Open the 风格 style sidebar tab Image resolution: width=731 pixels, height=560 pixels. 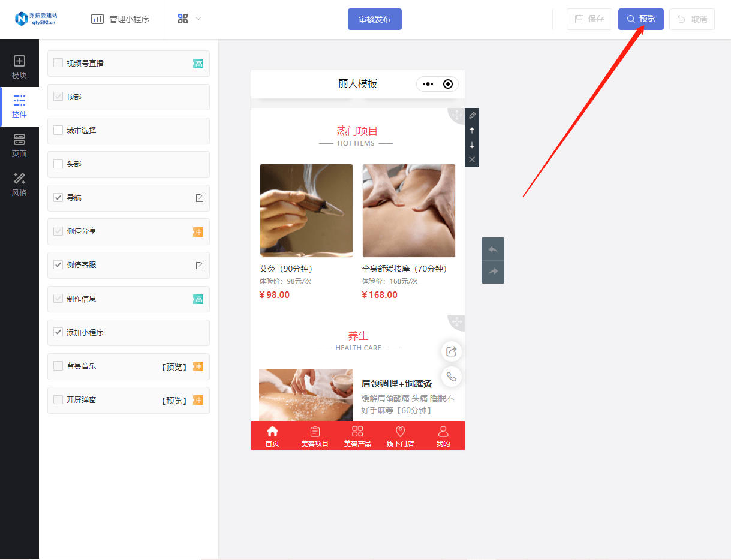click(x=19, y=185)
